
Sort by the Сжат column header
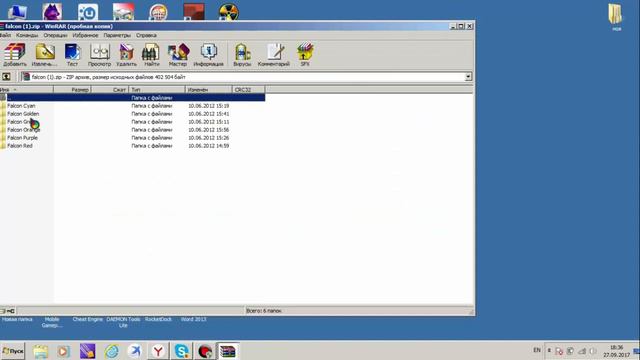pos(110,89)
